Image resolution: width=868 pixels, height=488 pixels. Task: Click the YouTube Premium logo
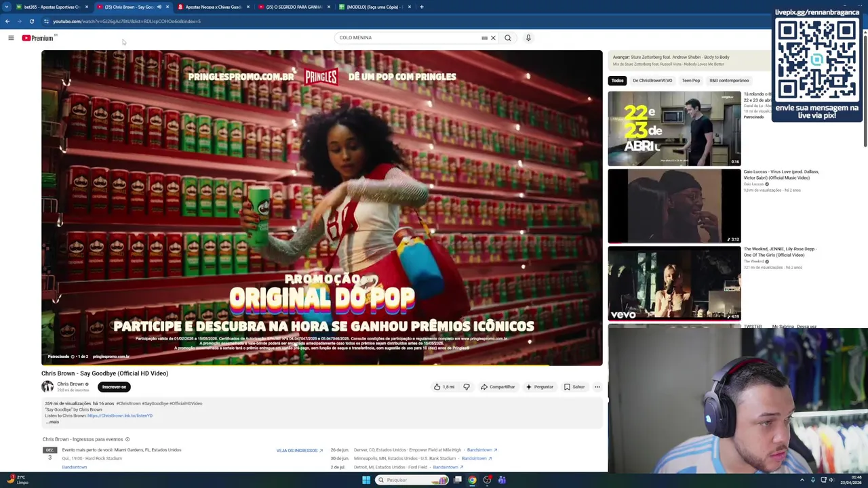pyautogui.click(x=37, y=38)
